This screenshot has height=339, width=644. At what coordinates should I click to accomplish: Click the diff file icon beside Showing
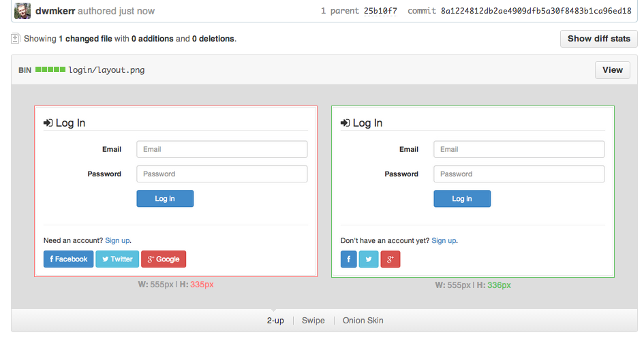[15, 39]
